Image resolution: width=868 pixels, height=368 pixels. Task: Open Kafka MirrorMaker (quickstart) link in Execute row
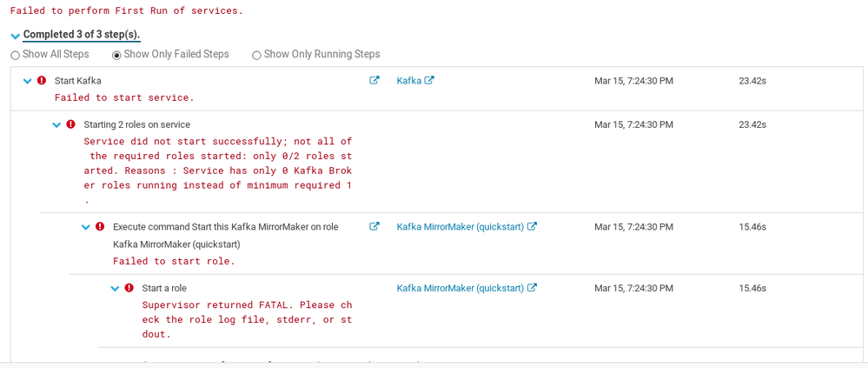[460, 227]
